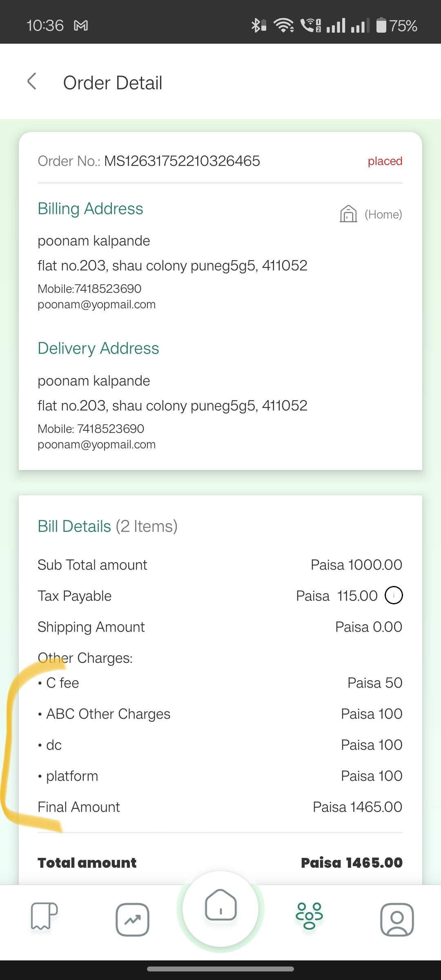Open the Tax Payable info icon
Viewport: 441px width, 980px height.
pyautogui.click(x=394, y=595)
